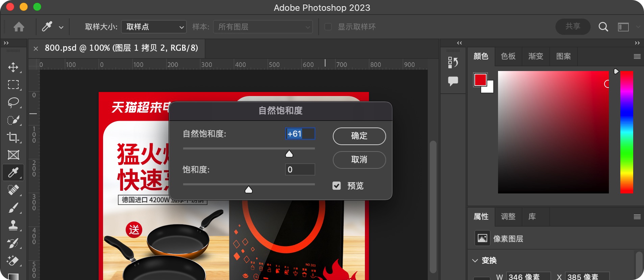The height and width of the screenshot is (280, 644).
Task: Click the 饱和度 slider handle
Action: coord(249,190)
